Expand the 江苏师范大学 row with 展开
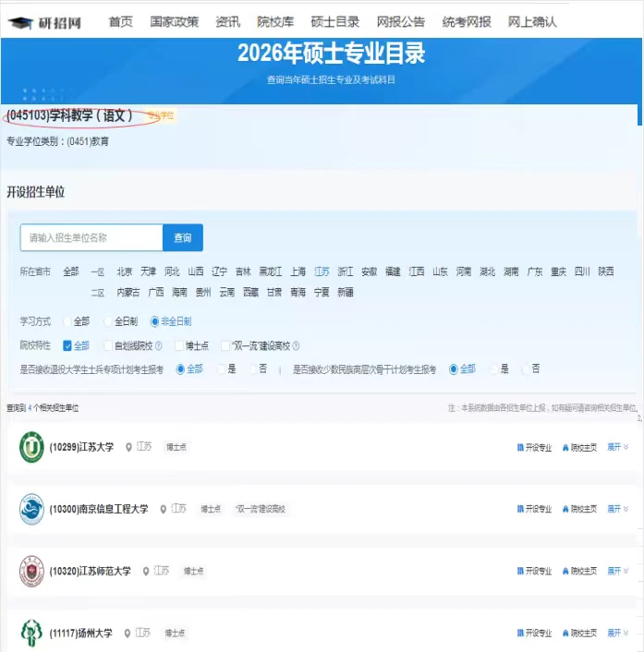This screenshot has height=652, width=644. click(x=618, y=571)
